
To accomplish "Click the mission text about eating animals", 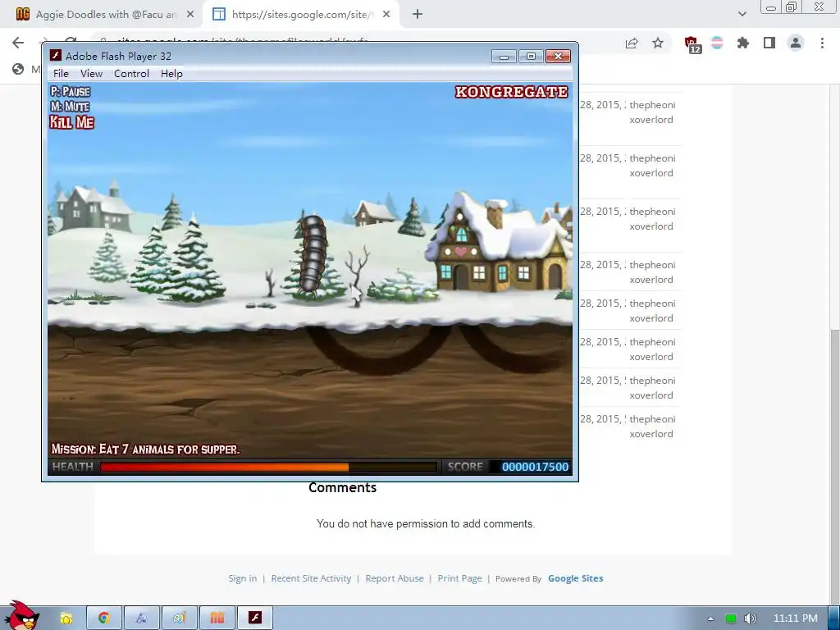I will pyautogui.click(x=145, y=449).
